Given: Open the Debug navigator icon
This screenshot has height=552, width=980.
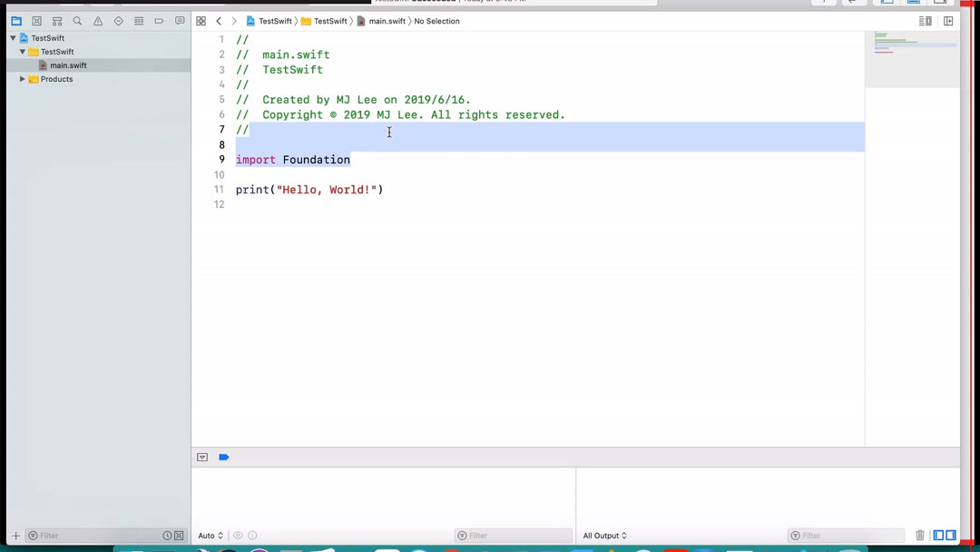Looking at the screenshot, I should click(139, 20).
